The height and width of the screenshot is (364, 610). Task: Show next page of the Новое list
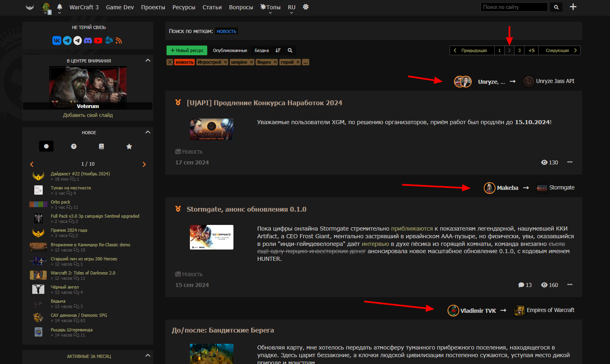[144, 164]
